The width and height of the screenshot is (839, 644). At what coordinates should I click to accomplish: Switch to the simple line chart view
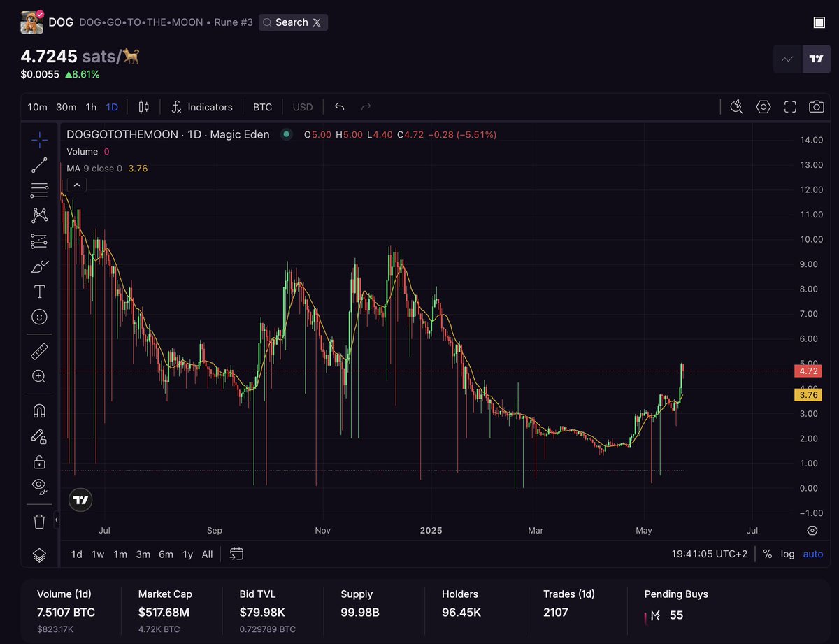(787, 59)
